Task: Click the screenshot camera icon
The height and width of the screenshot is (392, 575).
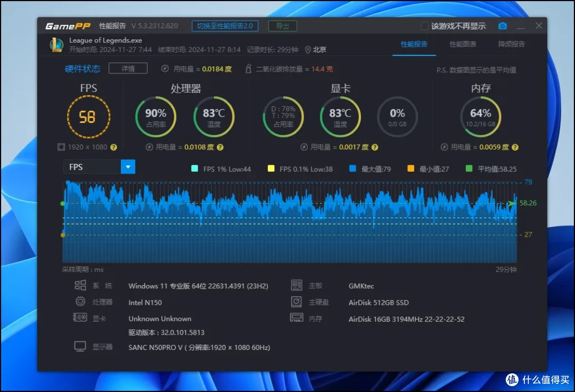Action: [503, 26]
